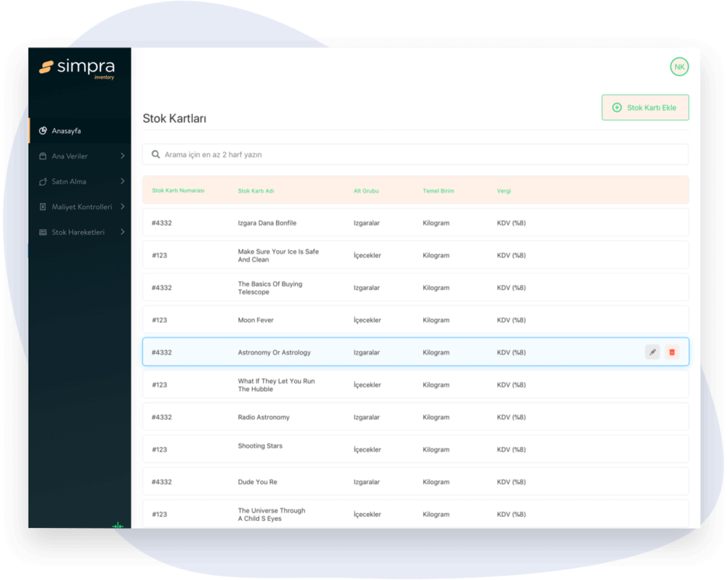Select the Radio Astronomy row

click(415, 417)
